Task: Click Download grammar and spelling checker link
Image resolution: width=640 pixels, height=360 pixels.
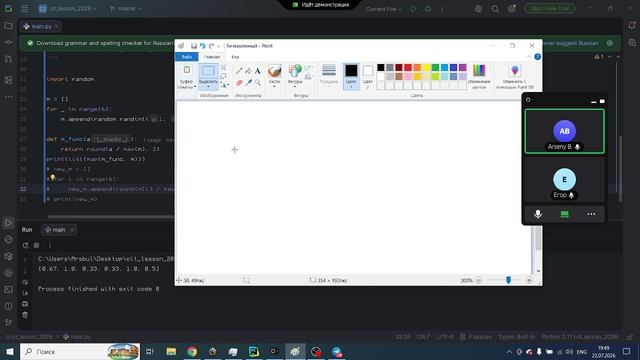Action: [105, 43]
